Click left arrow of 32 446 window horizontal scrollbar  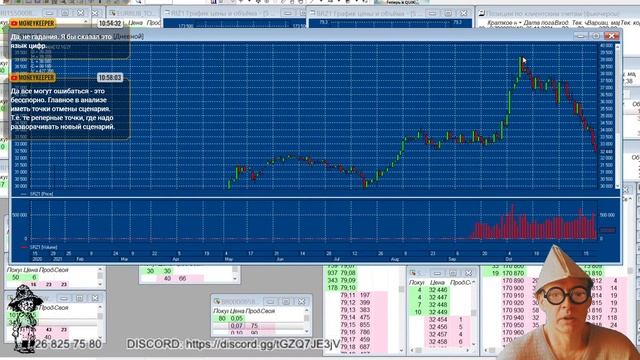click(412, 350)
